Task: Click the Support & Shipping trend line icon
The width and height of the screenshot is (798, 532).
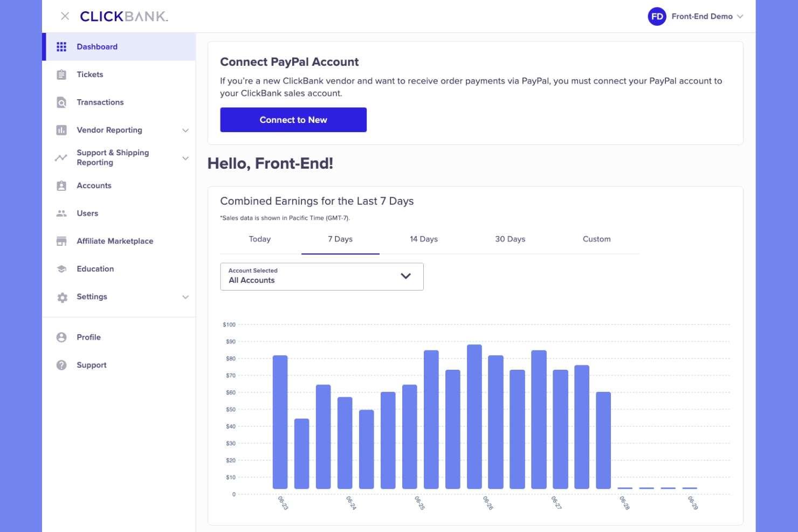Action: 61,158
